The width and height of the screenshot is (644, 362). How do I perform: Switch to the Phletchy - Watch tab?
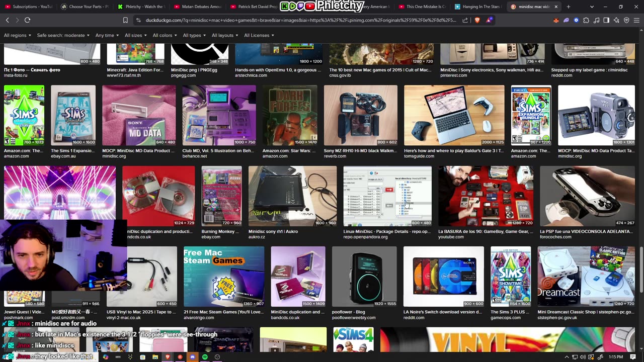tap(142, 7)
